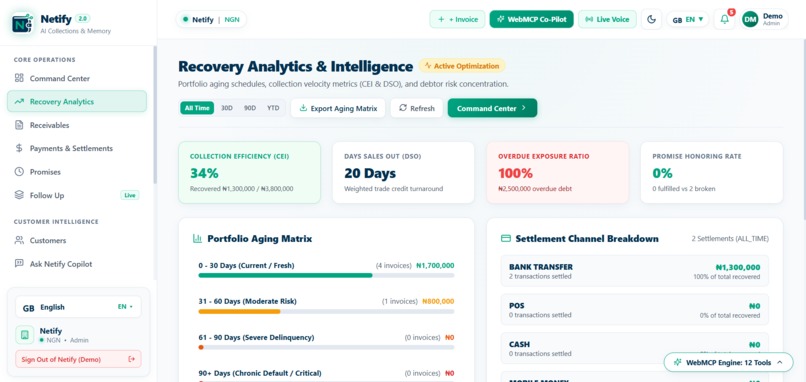Select the BANK TRANSFER settlement row
Image resolution: width=806 pixels, height=382 pixels.
pyautogui.click(x=635, y=271)
